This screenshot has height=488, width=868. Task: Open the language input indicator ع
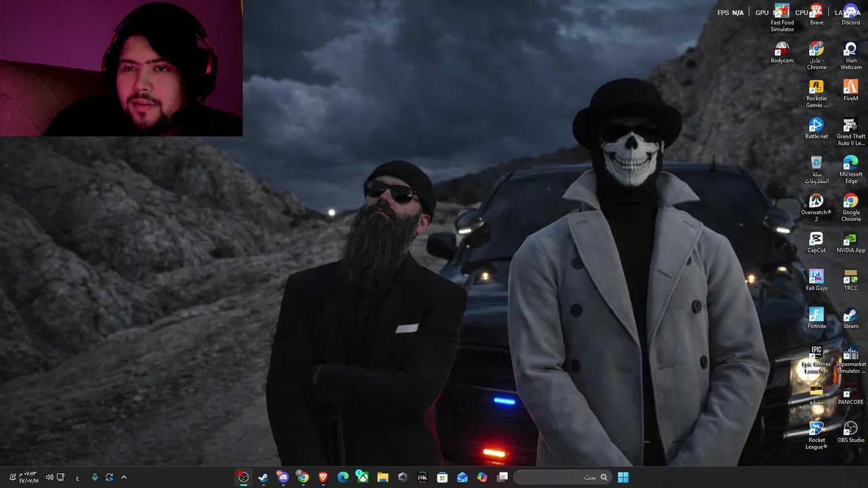(x=77, y=478)
